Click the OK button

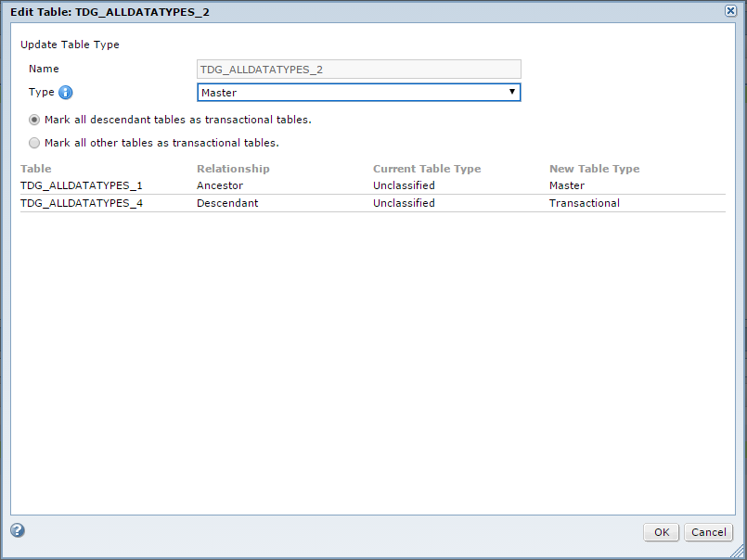point(662,532)
